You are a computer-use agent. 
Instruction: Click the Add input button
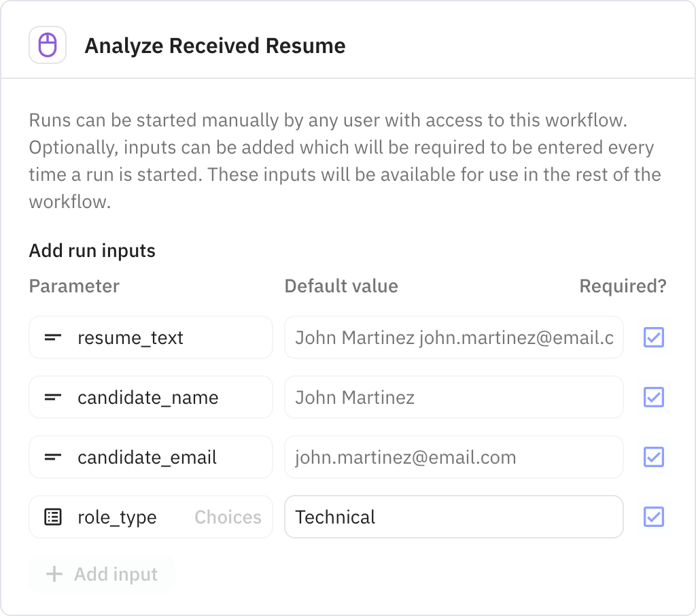[102, 574]
